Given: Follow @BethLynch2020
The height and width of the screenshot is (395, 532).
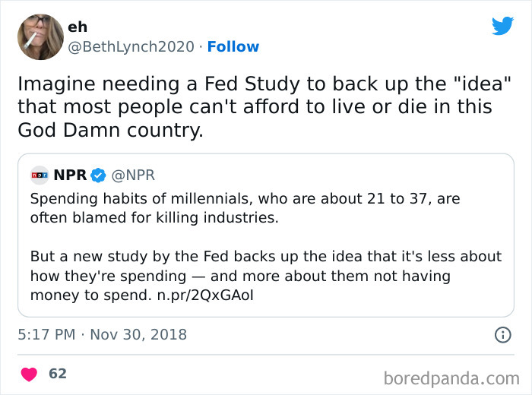Looking at the screenshot, I should point(233,46).
